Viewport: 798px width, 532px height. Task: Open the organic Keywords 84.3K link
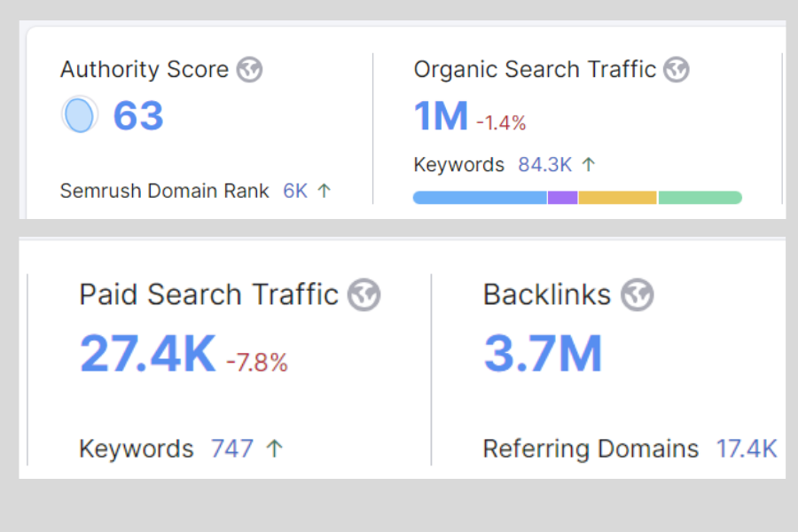pyautogui.click(x=544, y=165)
